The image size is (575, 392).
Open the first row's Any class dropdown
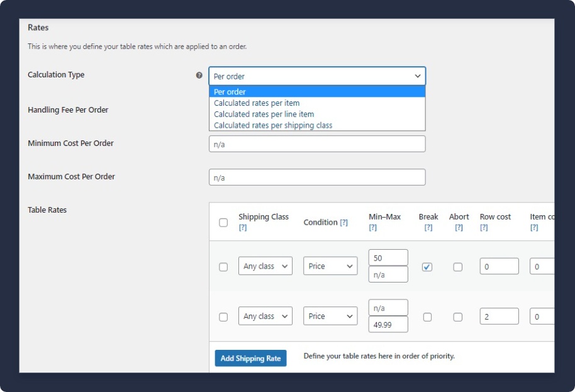pyautogui.click(x=265, y=267)
